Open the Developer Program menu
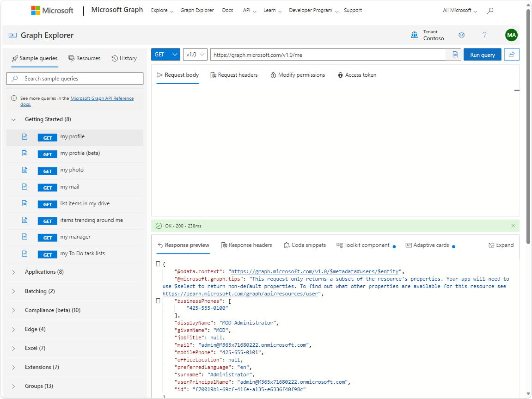The width and height of the screenshot is (532, 399). point(313,11)
